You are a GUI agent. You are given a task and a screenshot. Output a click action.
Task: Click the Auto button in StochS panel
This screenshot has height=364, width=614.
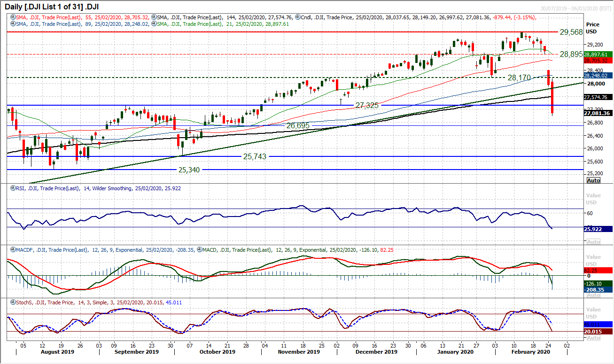point(593,338)
